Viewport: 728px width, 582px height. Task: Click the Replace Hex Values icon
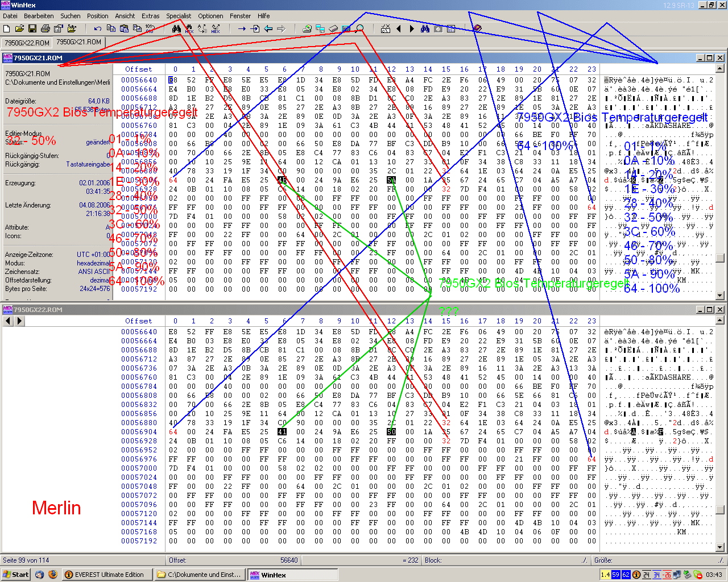coord(216,28)
